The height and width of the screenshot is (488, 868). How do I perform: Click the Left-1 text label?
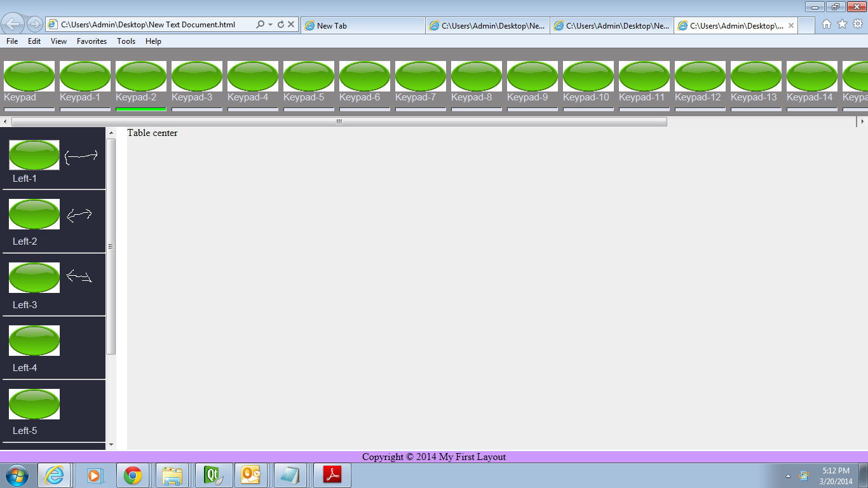25,179
